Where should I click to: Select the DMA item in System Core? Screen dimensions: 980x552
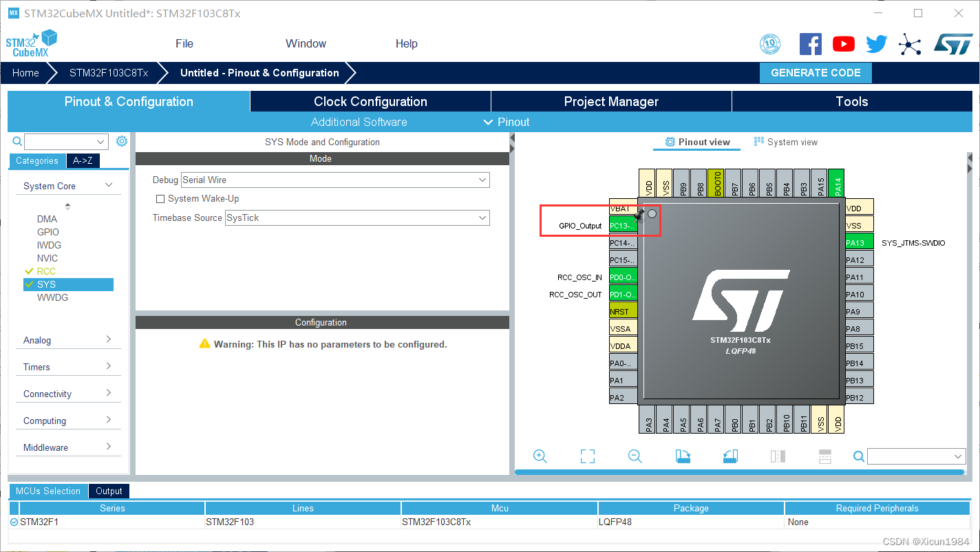(47, 219)
